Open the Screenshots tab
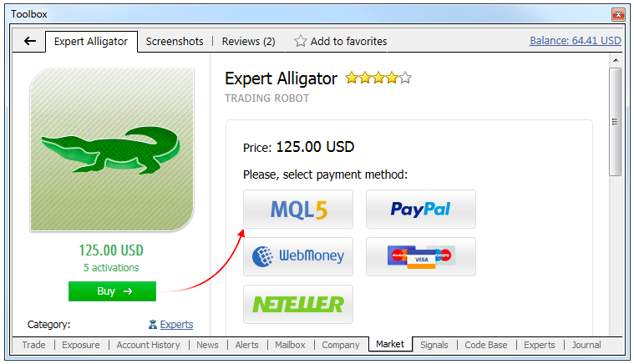The image size is (634, 364). tap(175, 41)
